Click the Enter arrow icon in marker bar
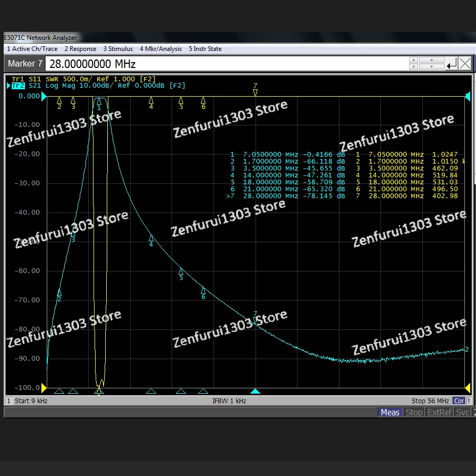476x476 pixels. point(452,64)
